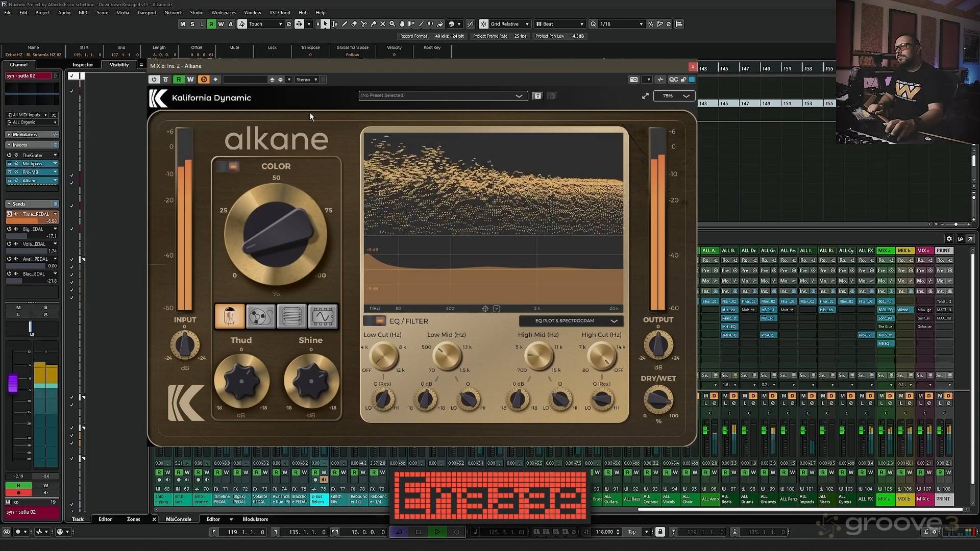Open the VST Cloud menu
980x551 pixels.
pos(280,13)
